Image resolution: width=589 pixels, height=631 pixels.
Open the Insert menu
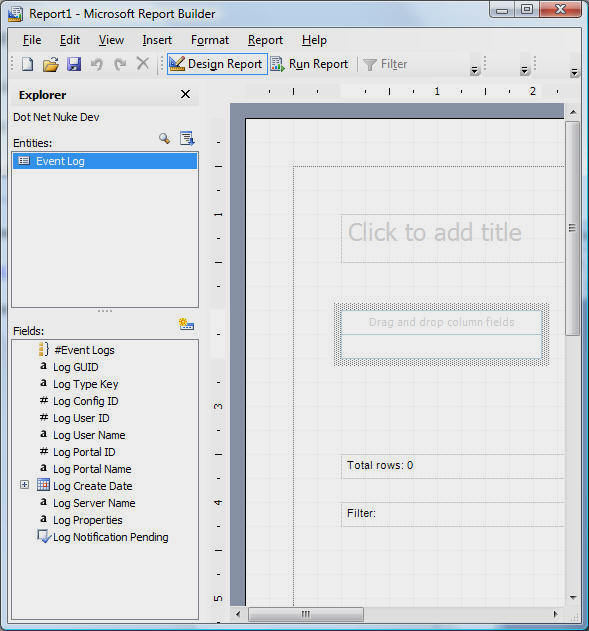157,40
